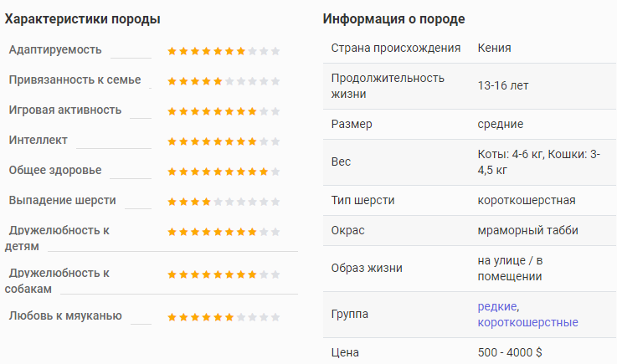Click the Образ жизни row label

367,268
